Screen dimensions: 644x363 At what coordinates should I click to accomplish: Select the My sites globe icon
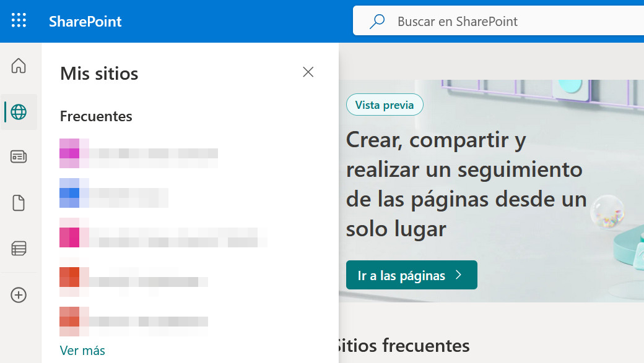[x=19, y=112]
